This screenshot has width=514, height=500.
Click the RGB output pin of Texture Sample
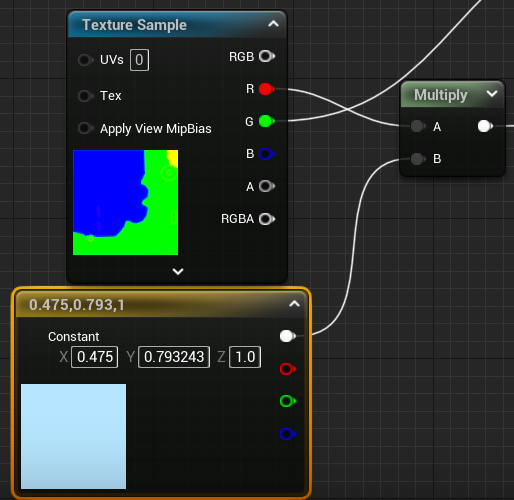[267, 56]
